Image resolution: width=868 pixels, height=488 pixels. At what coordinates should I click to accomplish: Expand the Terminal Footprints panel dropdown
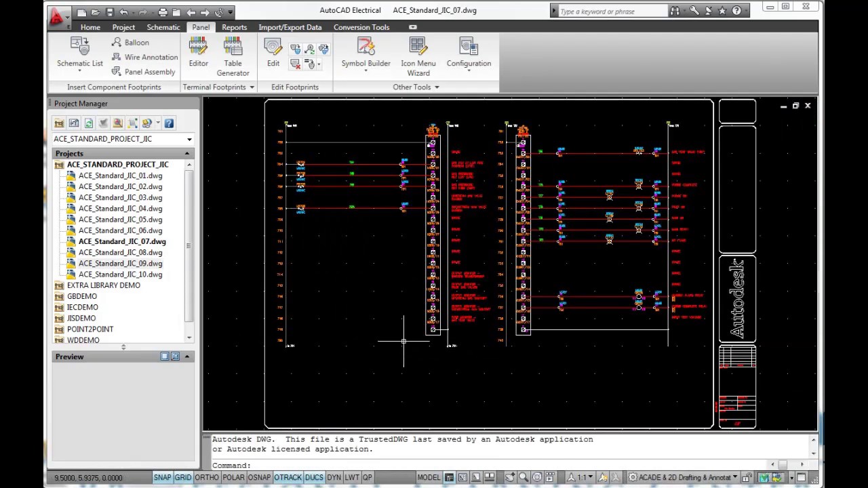click(252, 87)
